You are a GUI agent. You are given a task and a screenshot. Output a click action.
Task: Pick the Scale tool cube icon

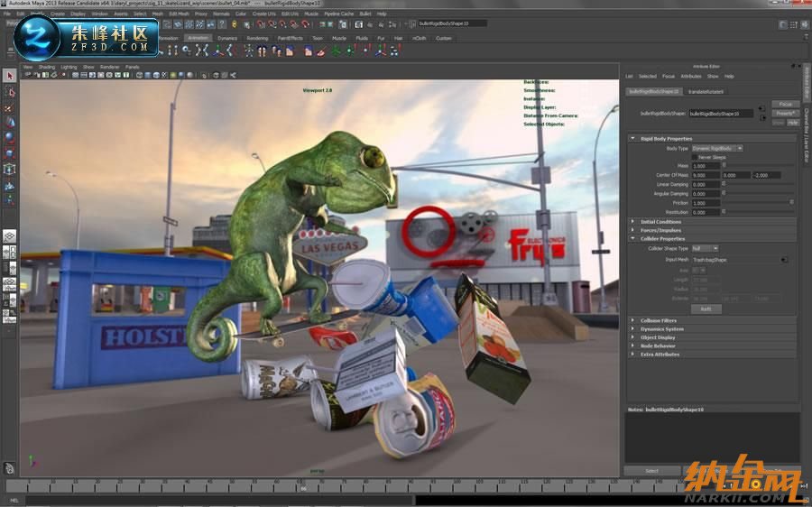click(9, 153)
